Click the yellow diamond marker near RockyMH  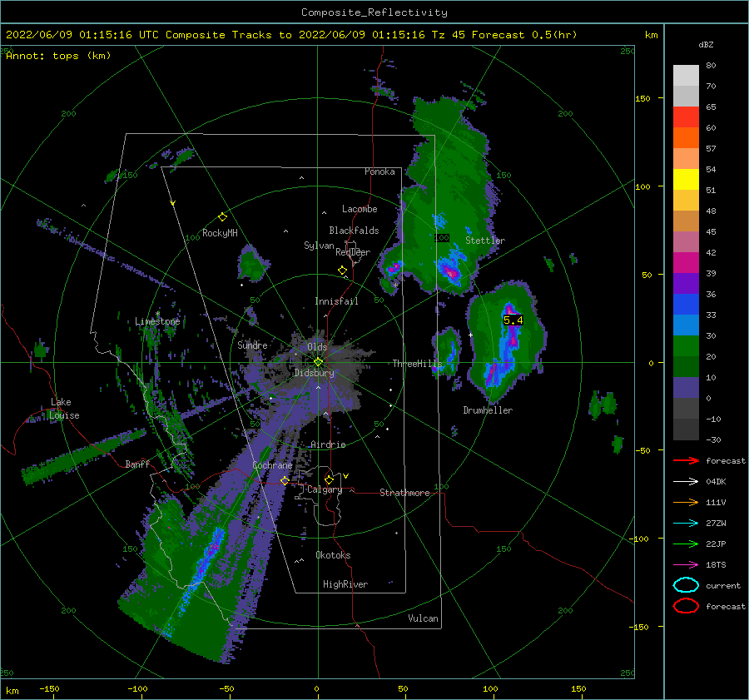pos(222,217)
